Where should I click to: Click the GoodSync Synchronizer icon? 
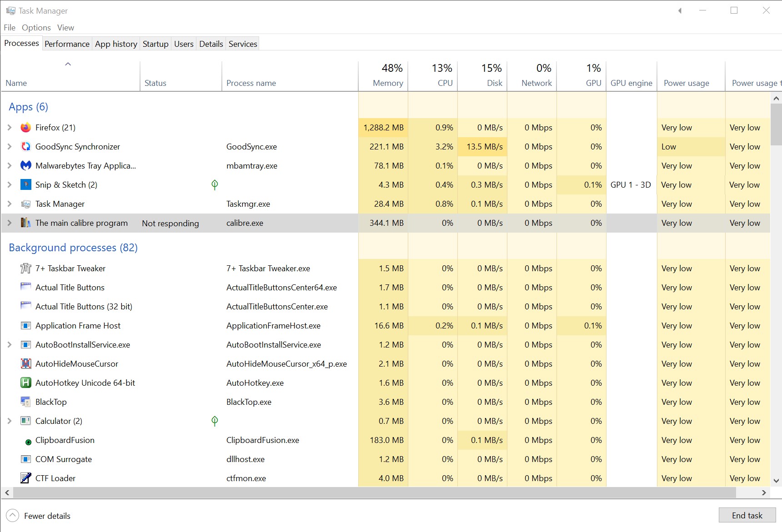(x=26, y=147)
